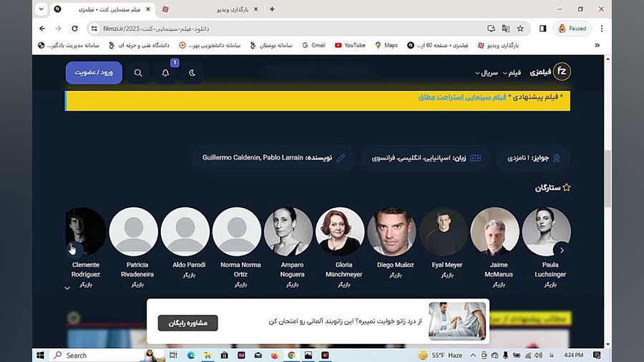Image resolution: width=644 pixels, height=362 pixels.
Task: Select Gloria Münchmeyer's actor photo
Action: coord(340,232)
